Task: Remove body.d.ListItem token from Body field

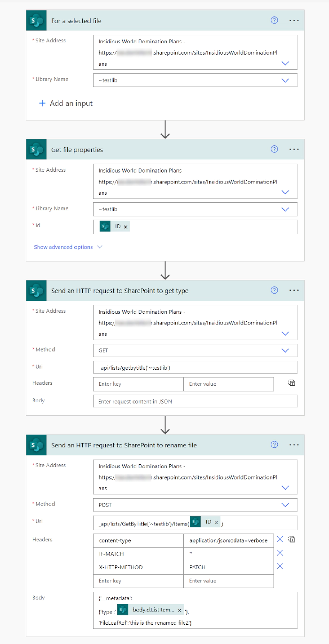Action: point(180,610)
